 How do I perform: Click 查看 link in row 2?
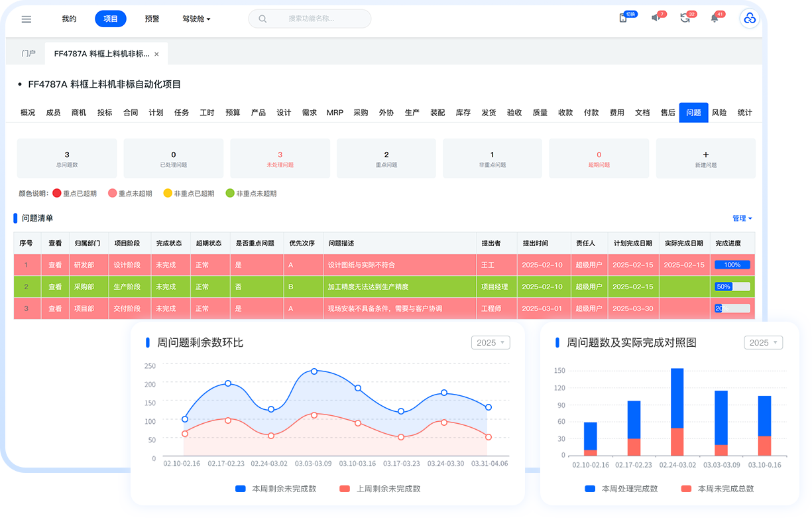(55, 287)
